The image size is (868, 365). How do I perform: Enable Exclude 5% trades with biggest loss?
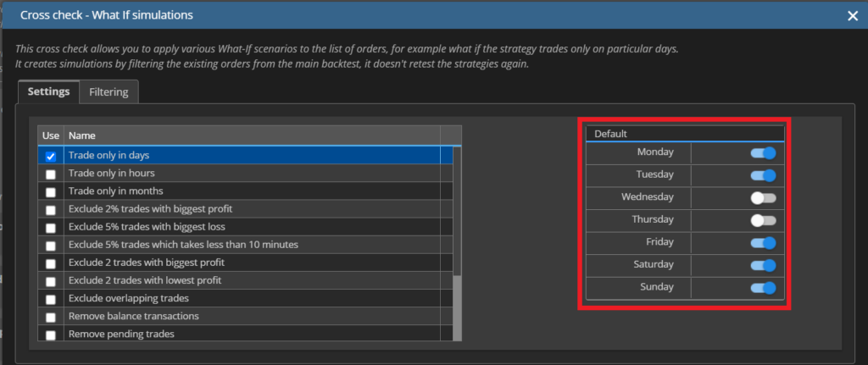pyautogui.click(x=51, y=228)
